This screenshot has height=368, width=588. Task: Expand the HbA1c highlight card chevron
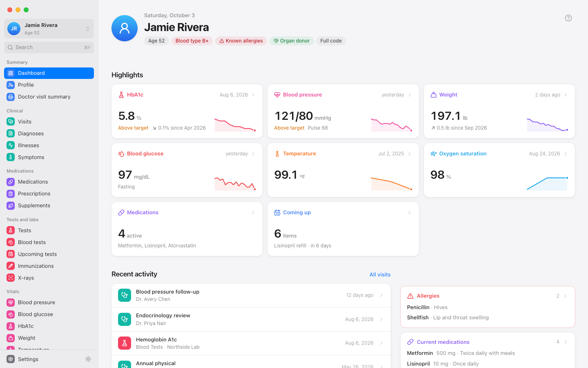coord(253,95)
